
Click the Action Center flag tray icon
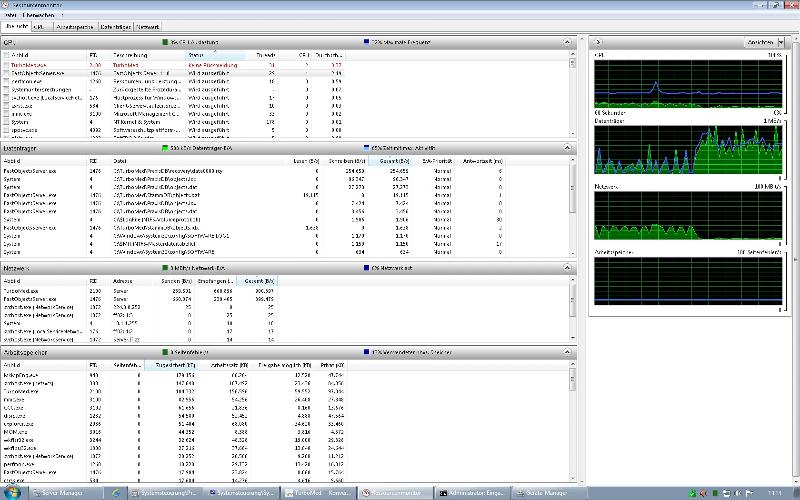749,493
